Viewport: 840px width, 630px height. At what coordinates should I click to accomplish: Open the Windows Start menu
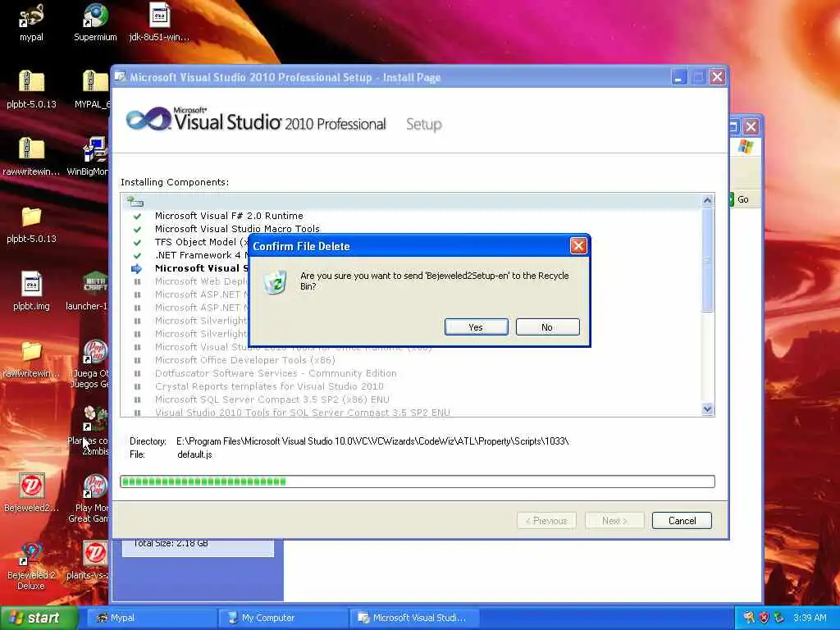(39, 618)
